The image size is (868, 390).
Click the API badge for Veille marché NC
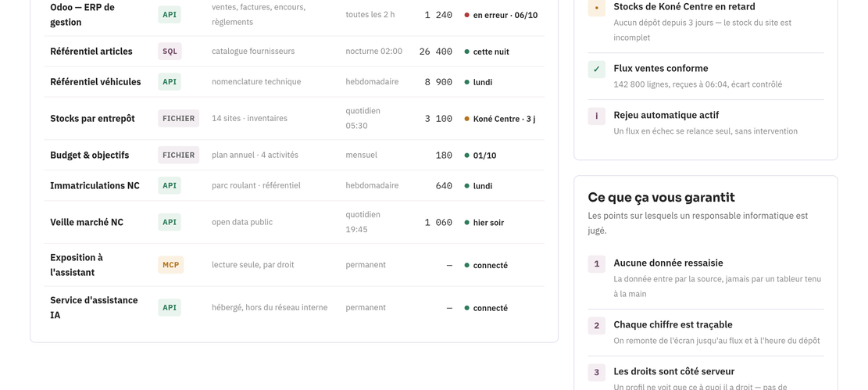coord(170,222)
